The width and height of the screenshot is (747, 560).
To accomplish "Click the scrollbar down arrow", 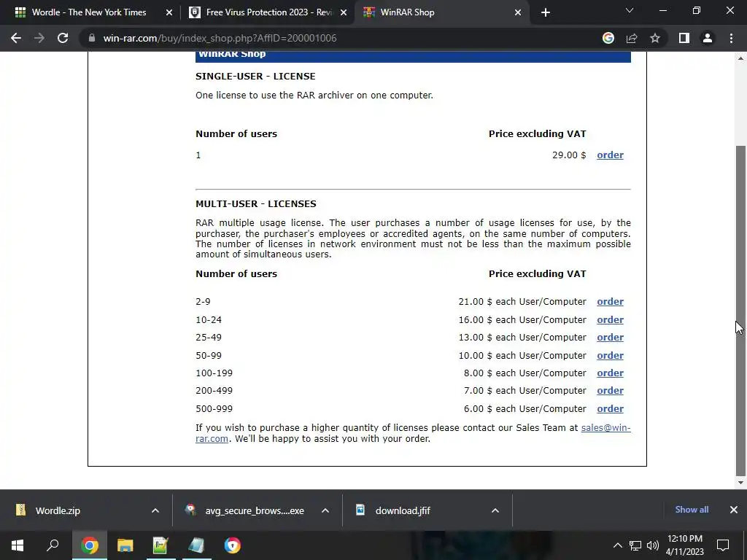I will pyautogui.click(x=740, y=483).
